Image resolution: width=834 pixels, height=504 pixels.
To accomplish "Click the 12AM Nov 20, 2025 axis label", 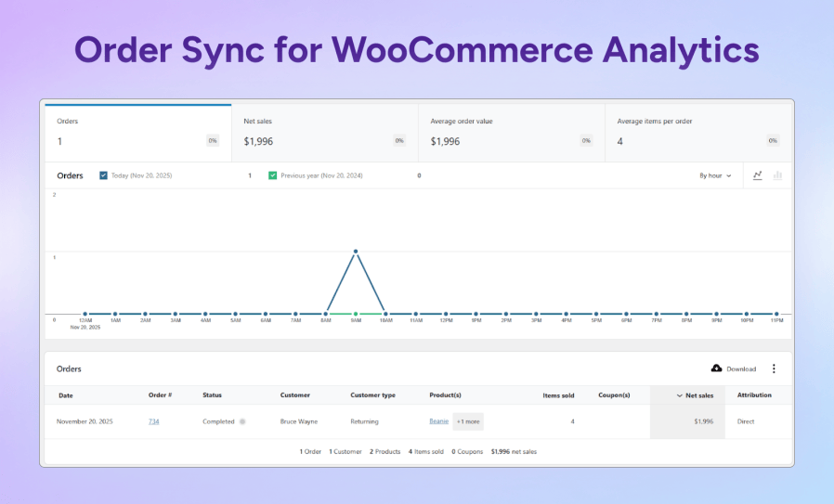I will [x=85, y=324].
